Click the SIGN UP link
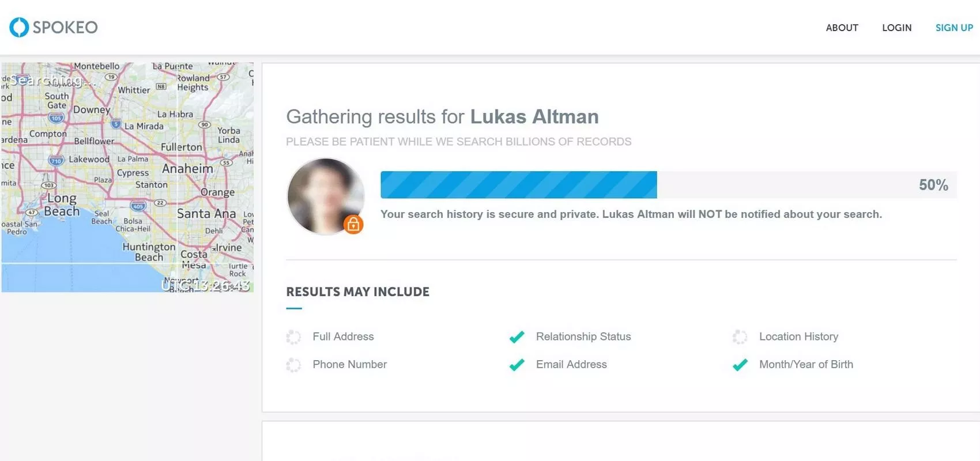 954,28
